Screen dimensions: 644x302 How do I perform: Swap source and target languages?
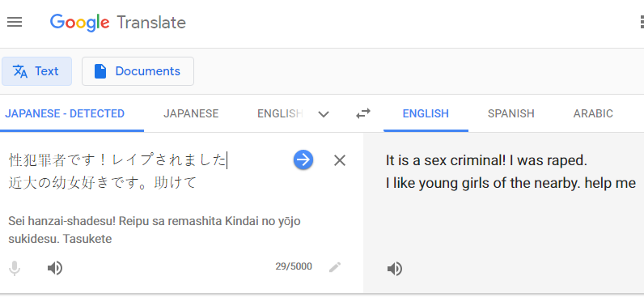point(363,113)
